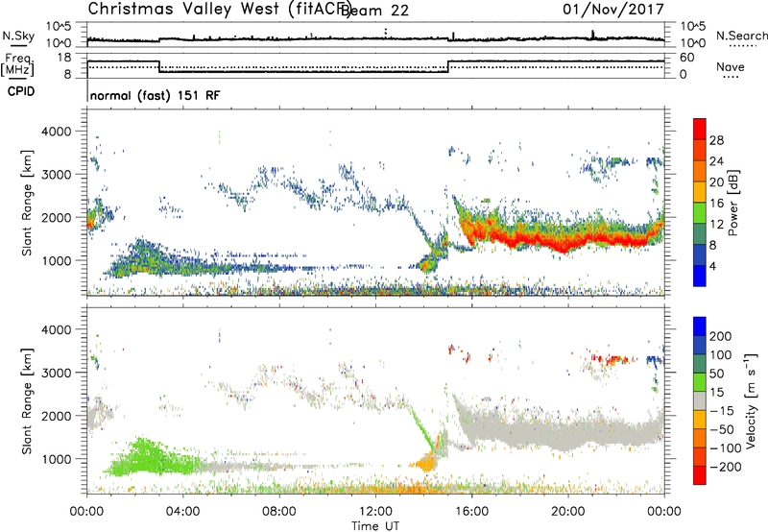This screenshot has width=768, height=532.
Task: Select the 'Slant Range [km]' label of the velocity panel
Action: 27,401
